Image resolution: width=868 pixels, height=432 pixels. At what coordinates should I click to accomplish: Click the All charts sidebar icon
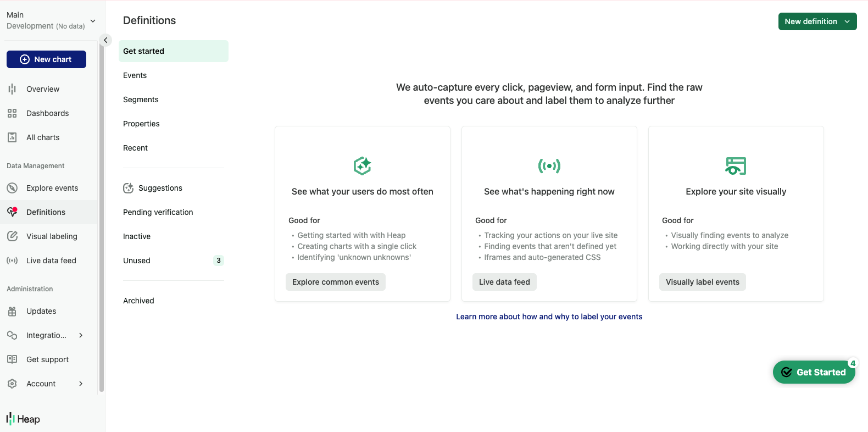(x=12, y=137)
